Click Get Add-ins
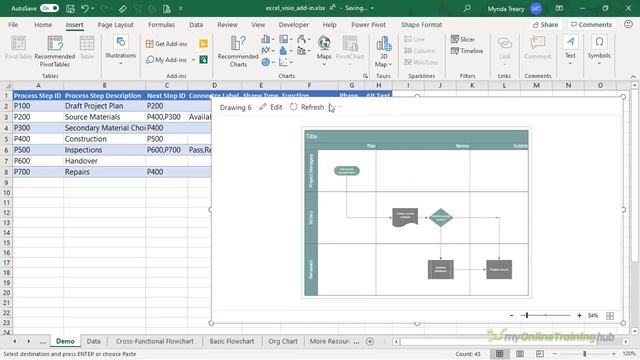Viewport: 640px width, 360px height. pos(167,44)
